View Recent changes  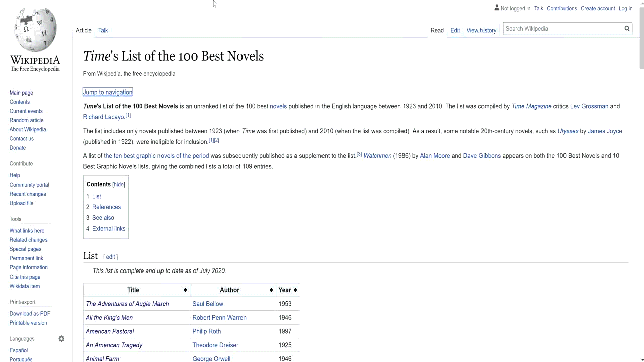coord(28,194)
